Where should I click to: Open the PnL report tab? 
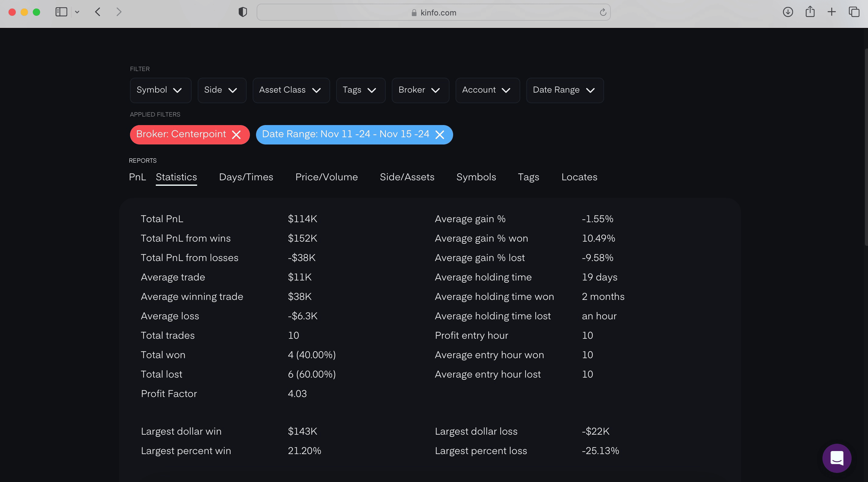[x=137, y=177]
